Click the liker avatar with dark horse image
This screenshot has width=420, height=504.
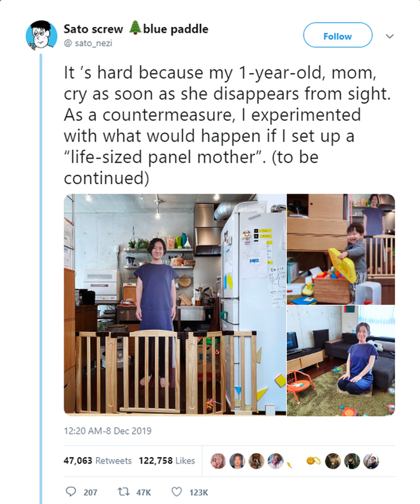[333, 461]
